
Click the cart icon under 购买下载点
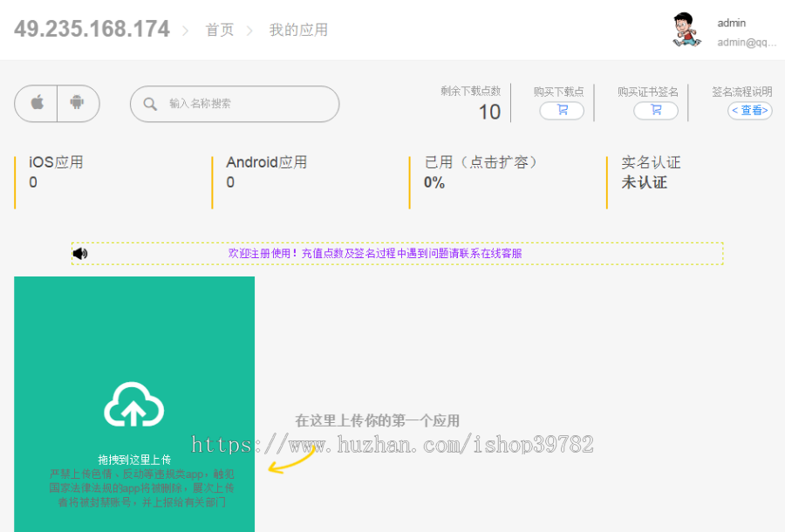coord(562,111)
